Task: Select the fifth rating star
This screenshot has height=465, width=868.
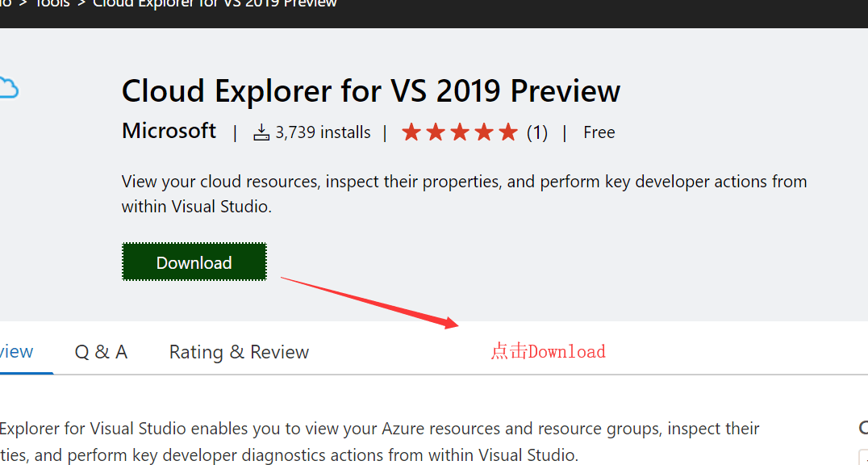Action: point(508,132)
